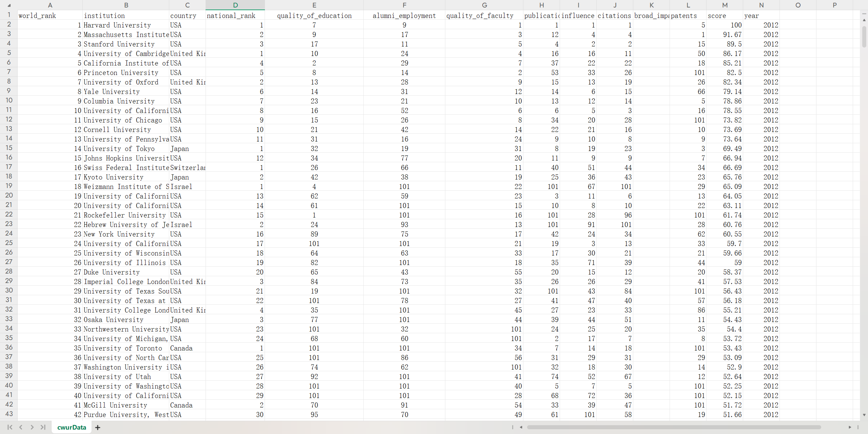Select column M header
The width and height of the screenshot is (868, 434).
[725, 5]
